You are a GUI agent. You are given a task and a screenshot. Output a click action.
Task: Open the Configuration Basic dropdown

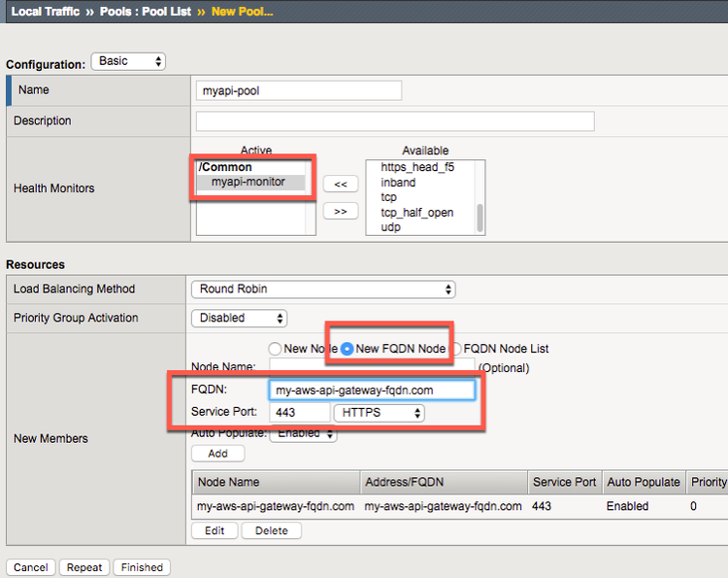[129, 61]
